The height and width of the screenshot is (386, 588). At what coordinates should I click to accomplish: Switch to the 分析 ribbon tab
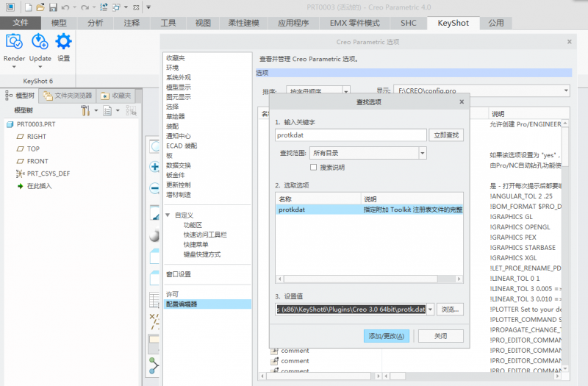point(96,23)
